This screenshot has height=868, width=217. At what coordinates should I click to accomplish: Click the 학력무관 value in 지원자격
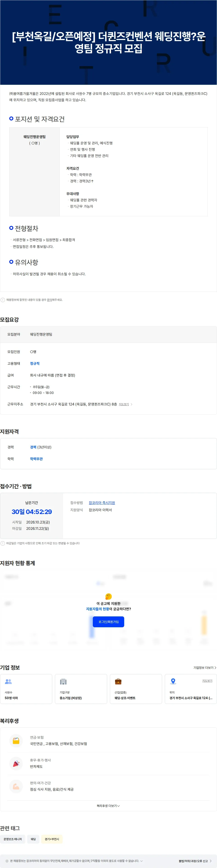36,459
